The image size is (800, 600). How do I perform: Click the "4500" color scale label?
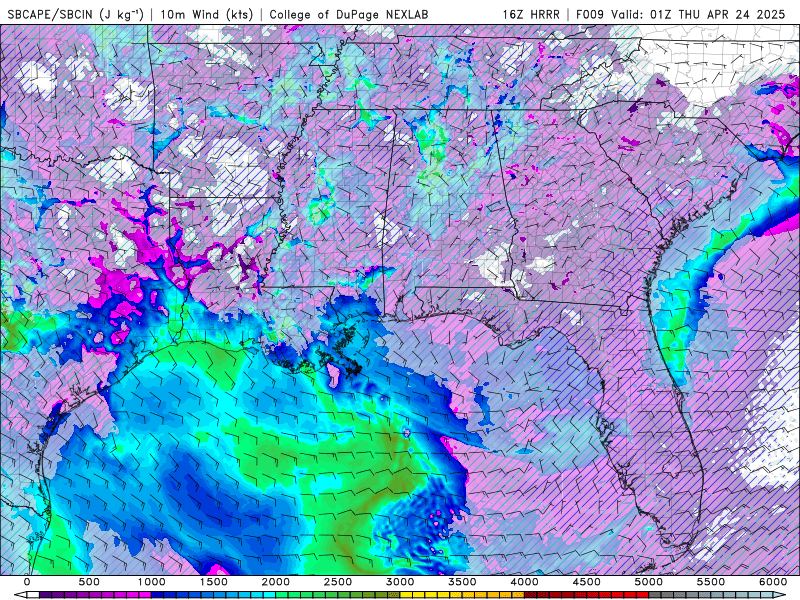tap(587, 582)
